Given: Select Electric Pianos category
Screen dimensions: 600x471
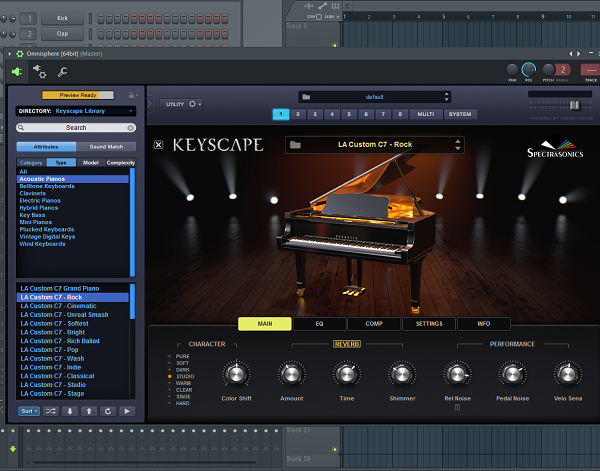Looking at the screenshot, I should click(73, 200).
